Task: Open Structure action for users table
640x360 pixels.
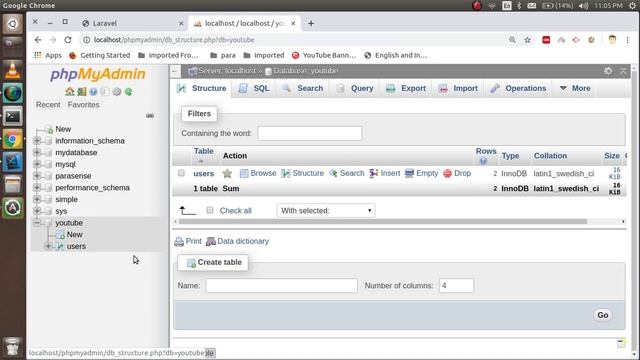Action: pos(302,173)
